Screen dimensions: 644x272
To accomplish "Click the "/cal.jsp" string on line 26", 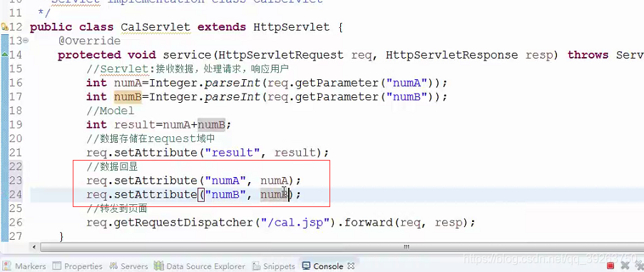I will [295, 223].
